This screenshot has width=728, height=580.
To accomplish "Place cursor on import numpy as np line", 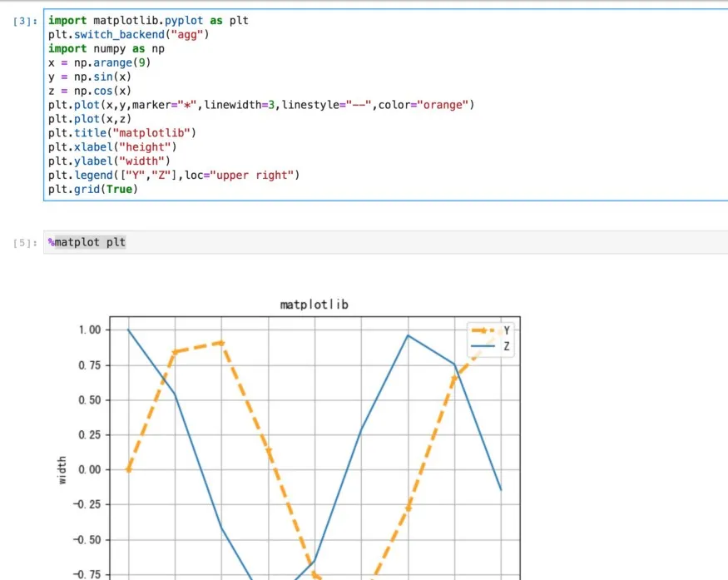I will tap(106, 49).
